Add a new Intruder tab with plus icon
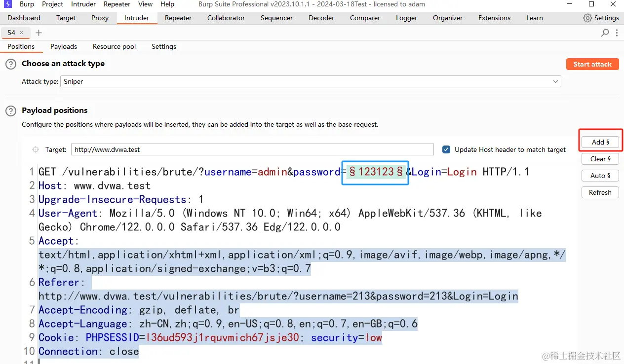 (39, 33)
